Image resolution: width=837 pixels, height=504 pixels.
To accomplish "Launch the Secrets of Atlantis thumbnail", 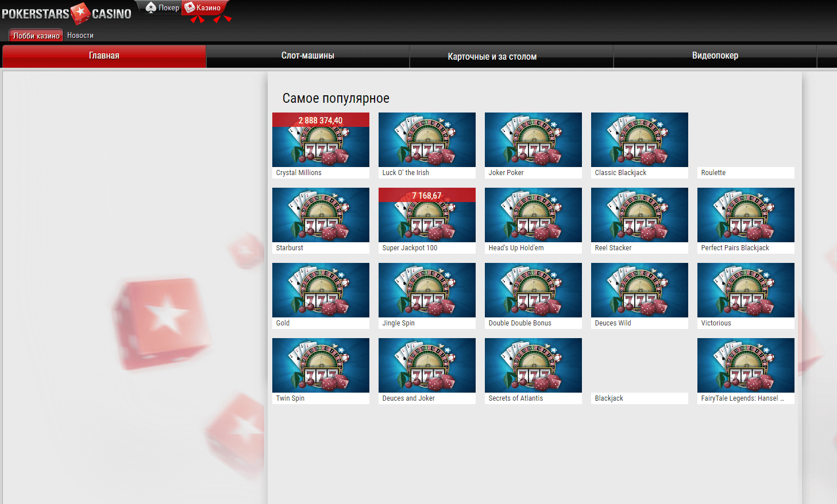I will coord(533,365).
